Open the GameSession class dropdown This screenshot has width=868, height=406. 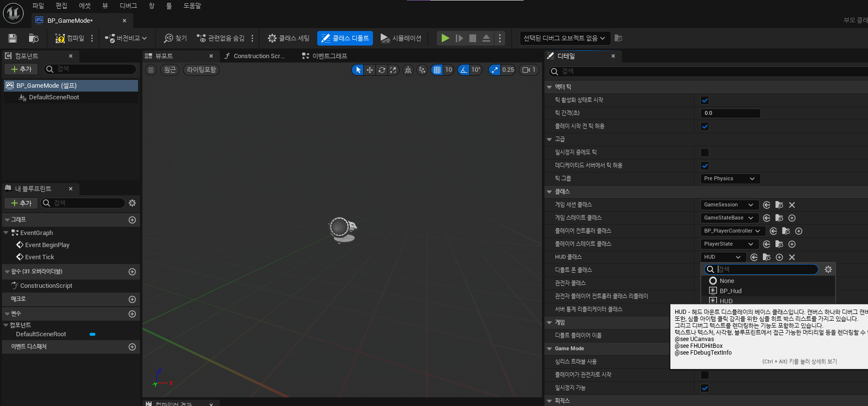tap(729, 205)
